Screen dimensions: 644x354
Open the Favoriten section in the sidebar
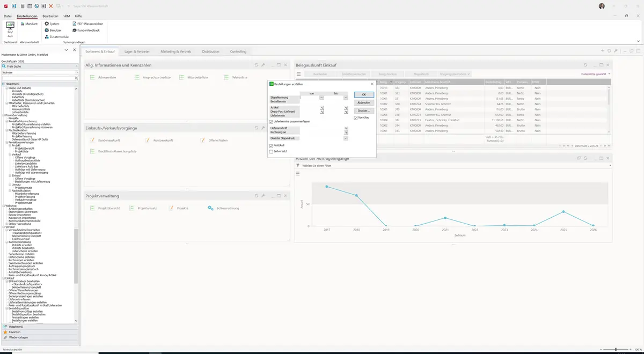(x=40, y=332)
